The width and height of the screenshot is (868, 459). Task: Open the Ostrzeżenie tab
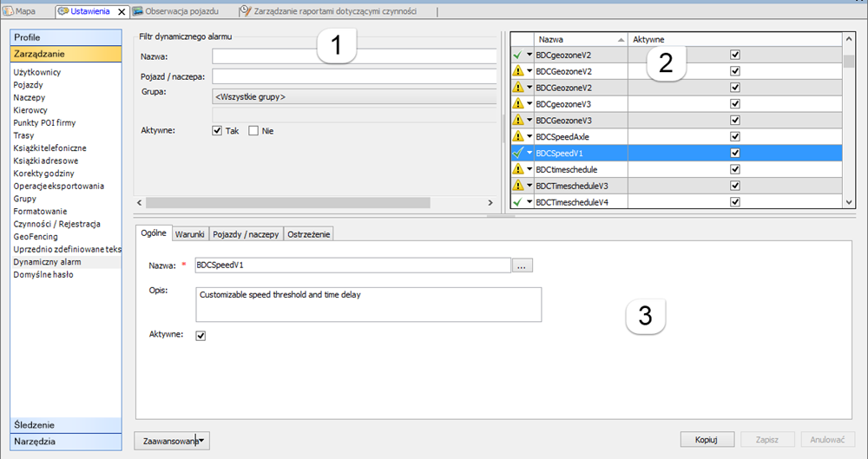pos(311,233)
